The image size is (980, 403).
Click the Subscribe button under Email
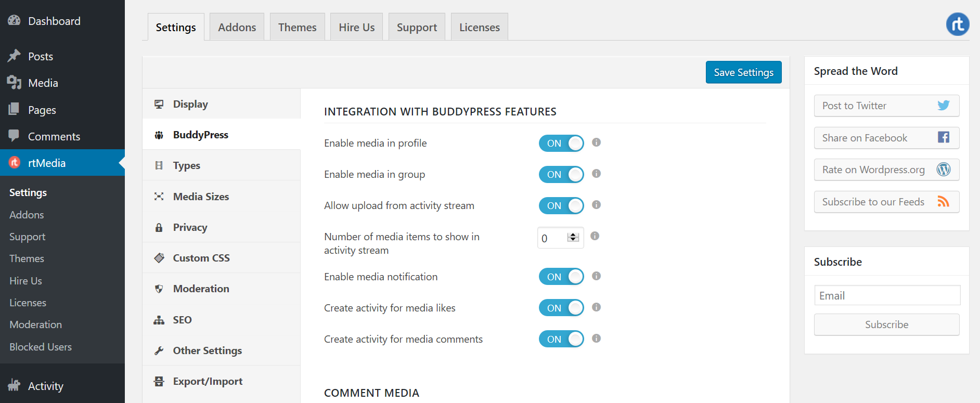coord(886,324)
